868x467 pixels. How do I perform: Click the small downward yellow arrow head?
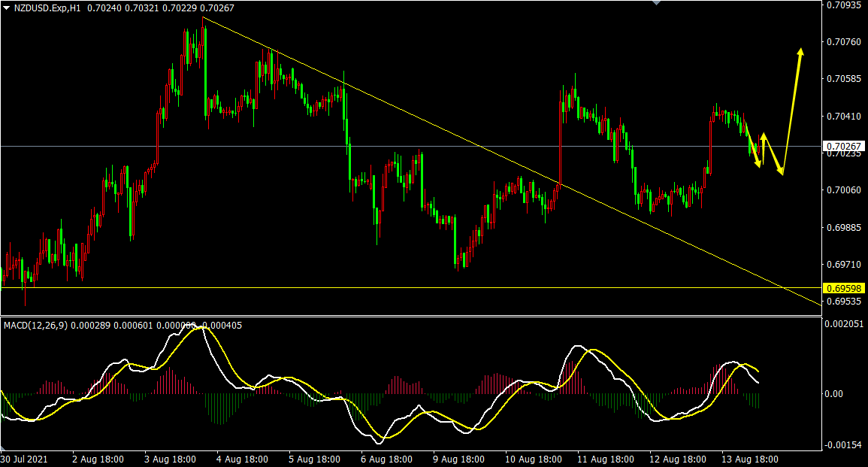[758, 165]
